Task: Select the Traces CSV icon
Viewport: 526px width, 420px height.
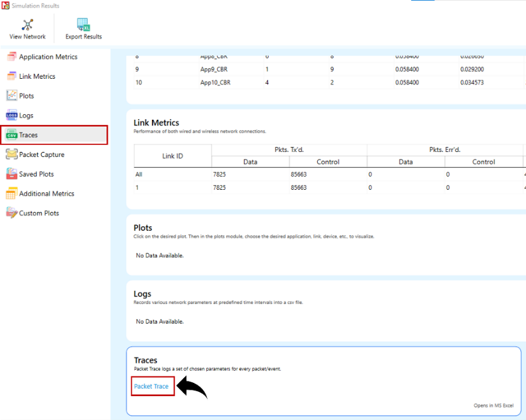Action: [11, 135]
